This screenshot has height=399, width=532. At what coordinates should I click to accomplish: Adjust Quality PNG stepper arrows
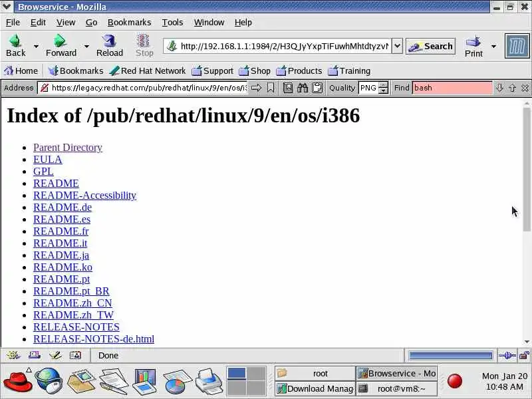coord(384,88)
